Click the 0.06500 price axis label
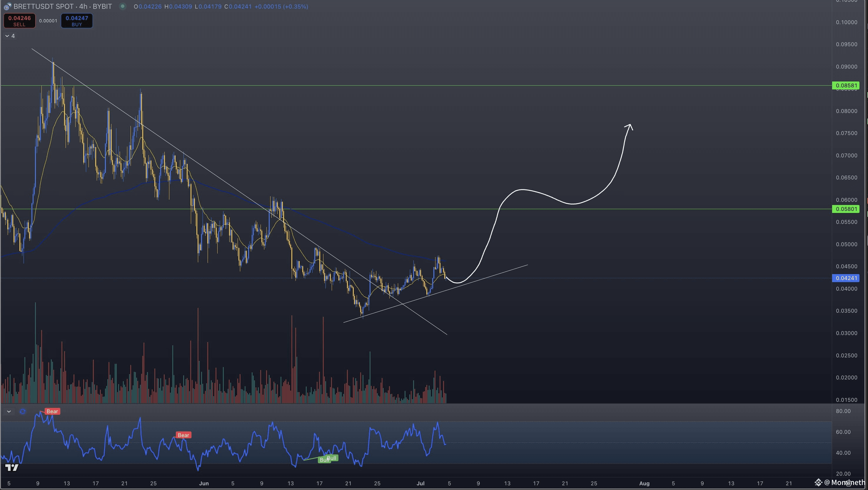This screenshot has width=868, height=490. coord(847,178)
